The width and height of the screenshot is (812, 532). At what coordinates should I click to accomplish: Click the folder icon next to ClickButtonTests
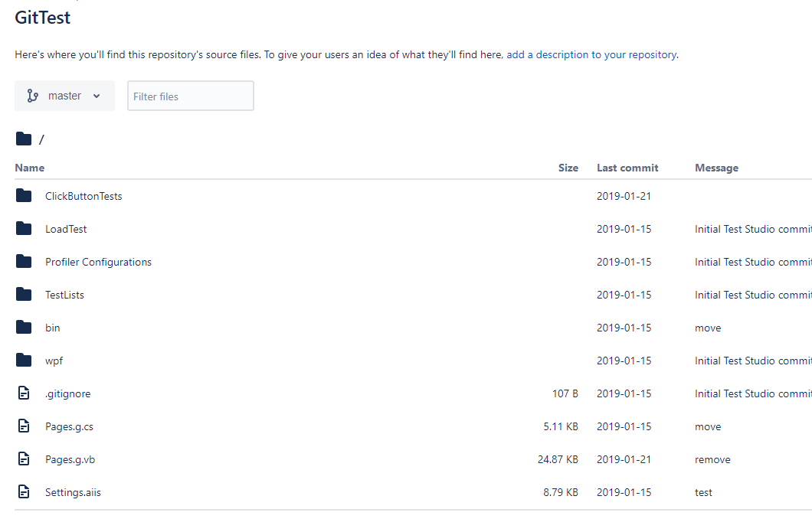point(24,196)
